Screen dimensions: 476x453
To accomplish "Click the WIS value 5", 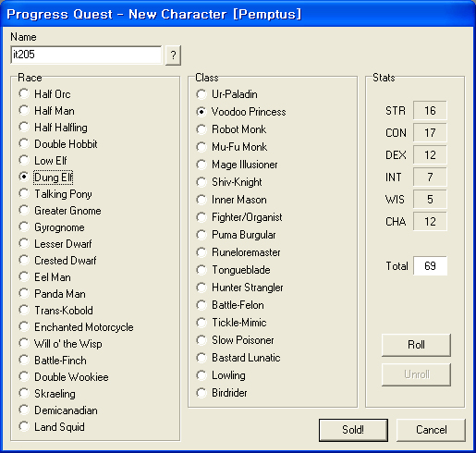I will [x=430, y=199].
